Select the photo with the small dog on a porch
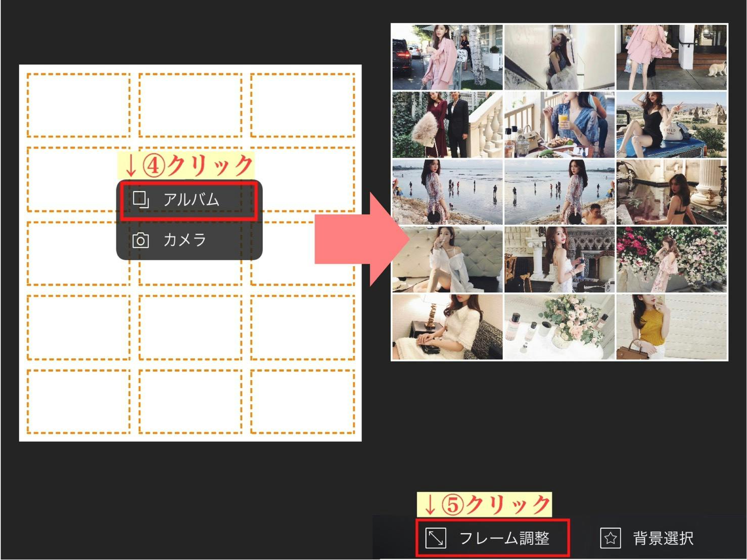 click(x=672, y=57)
